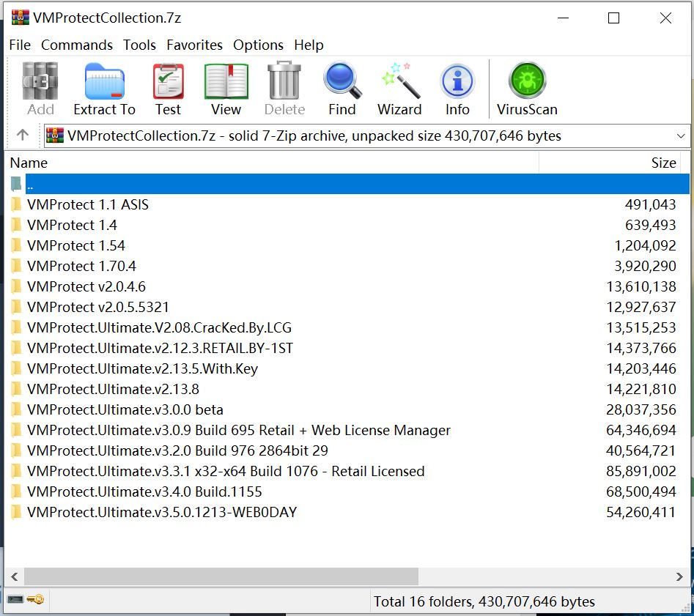694x616 pixels.
Task: Start VirusScan with the green bug icon
Action: [x=527, y=81]
